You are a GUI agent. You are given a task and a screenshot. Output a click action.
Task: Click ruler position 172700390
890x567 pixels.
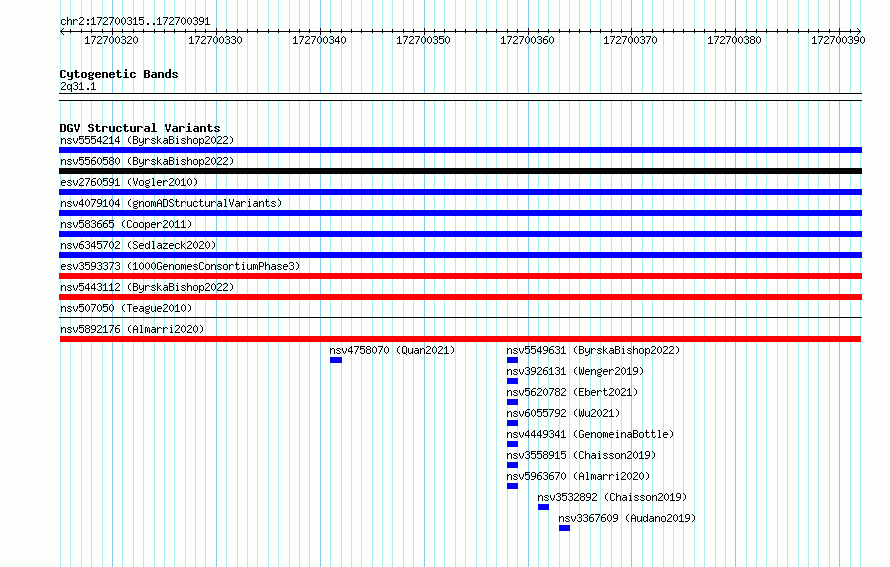[838, 40]
